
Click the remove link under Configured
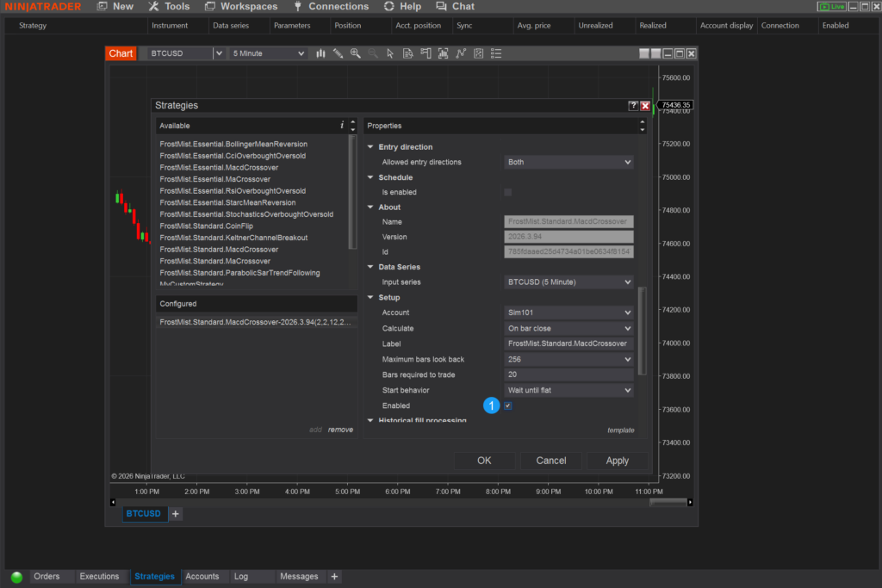pos(340,430)
